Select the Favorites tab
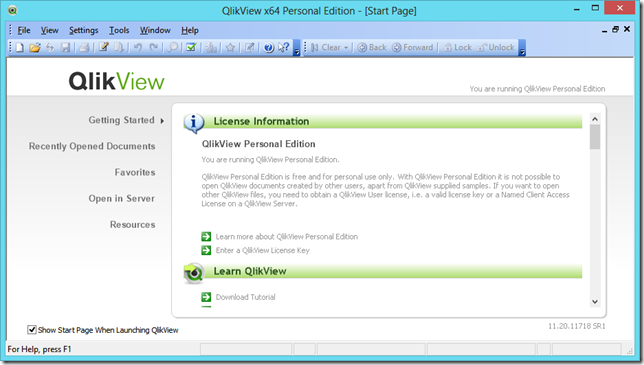This screenshot has height=365, width=644. click(135, 172)
